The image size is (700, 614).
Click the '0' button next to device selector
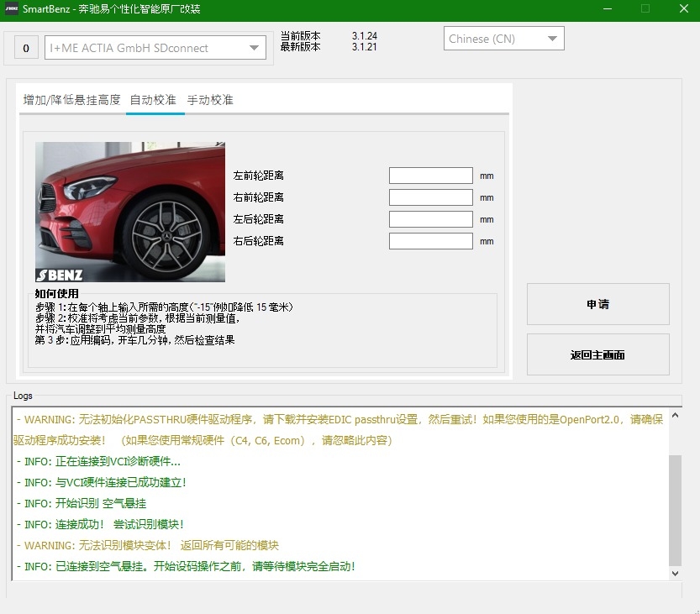point(26,48)
